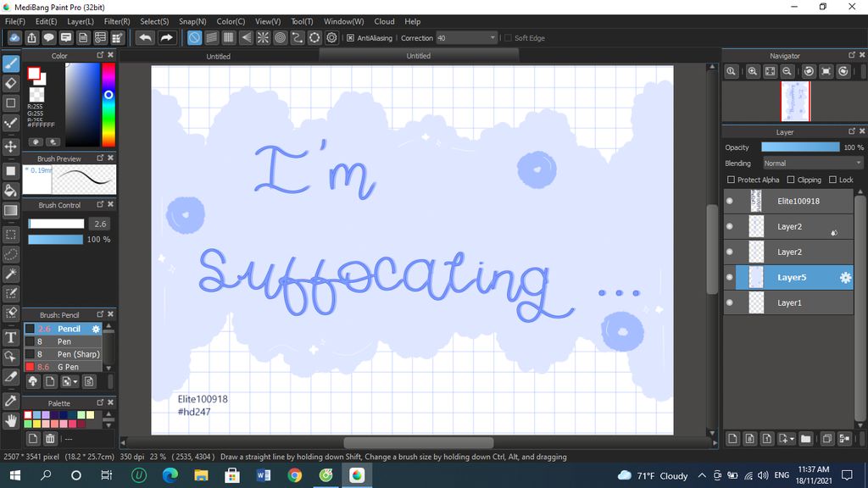This screenshot has width=868, height=488.
Task: Select the Layer1 layer
Action: coord(788,303)
